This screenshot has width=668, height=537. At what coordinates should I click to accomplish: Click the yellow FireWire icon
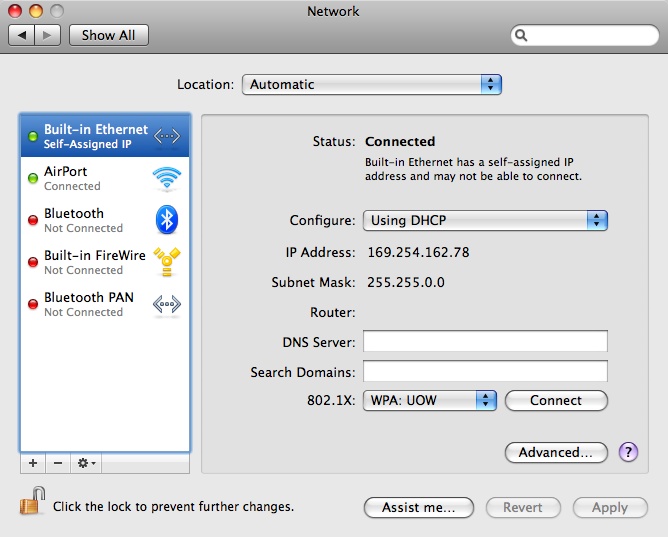pos(167,261)
